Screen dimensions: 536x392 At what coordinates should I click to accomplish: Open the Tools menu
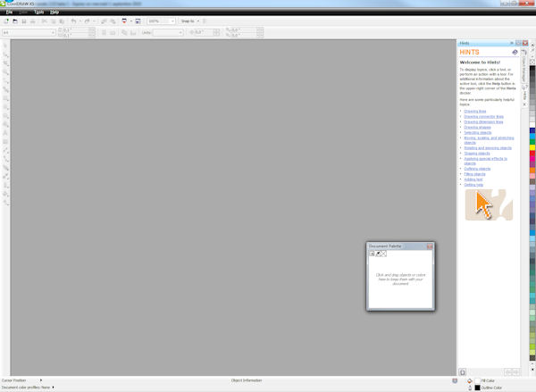pos(38,13)
